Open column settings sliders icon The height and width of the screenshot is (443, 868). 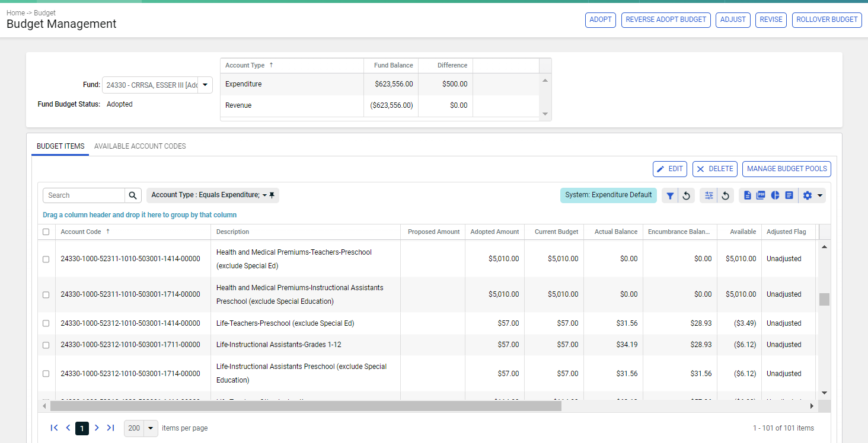709,195
